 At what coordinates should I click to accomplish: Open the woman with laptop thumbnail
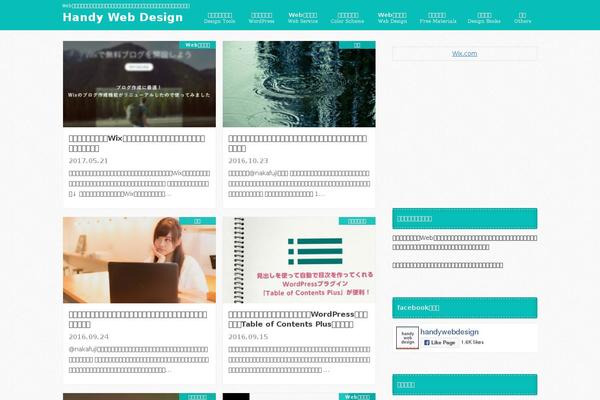(139, 260)
